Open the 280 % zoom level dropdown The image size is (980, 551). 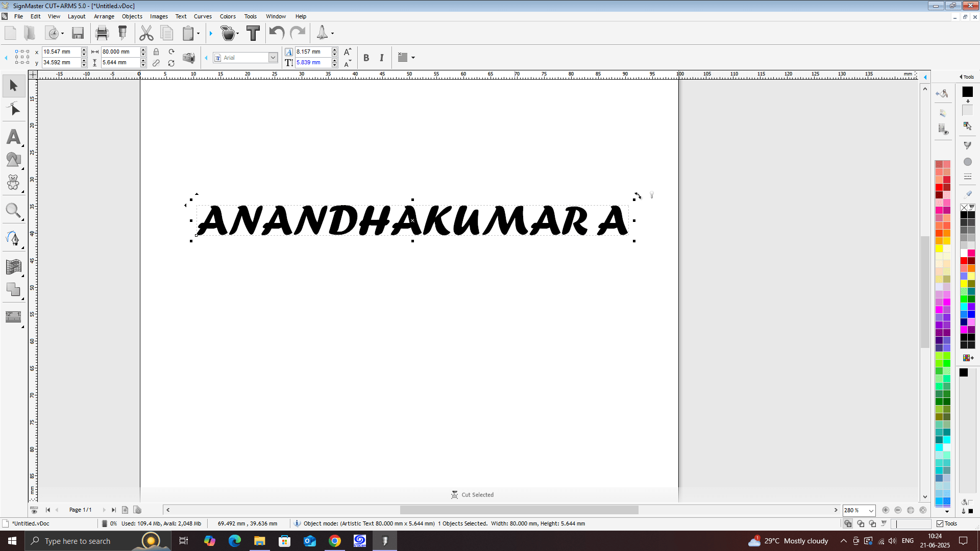871,510
